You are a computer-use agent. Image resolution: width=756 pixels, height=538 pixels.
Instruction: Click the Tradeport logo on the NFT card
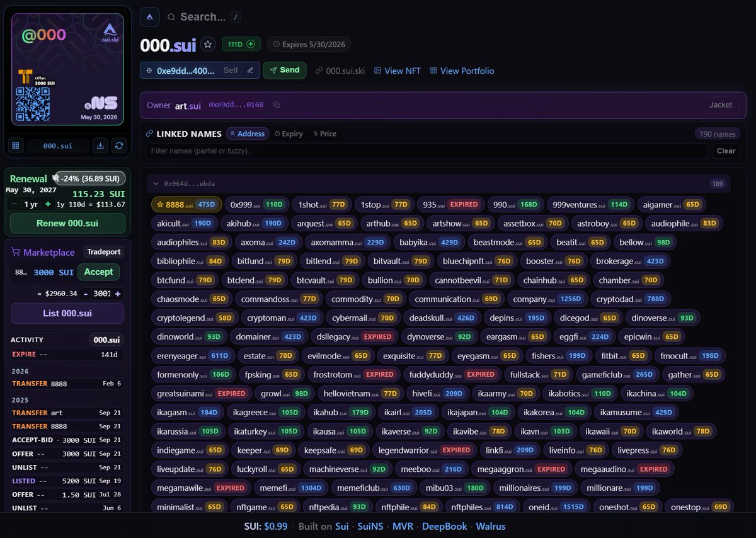(25, 77)
